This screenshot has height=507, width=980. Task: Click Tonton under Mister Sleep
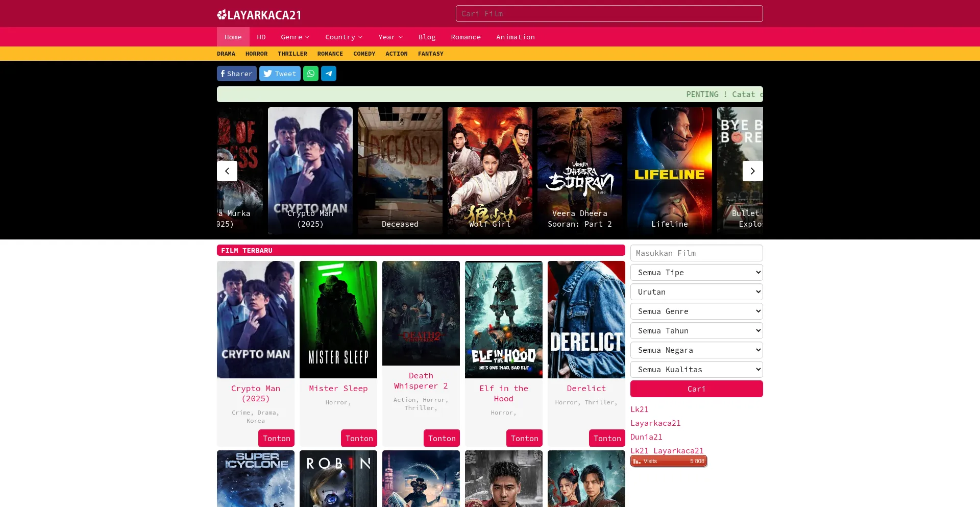pyautogui.click(x=359, y=438)
